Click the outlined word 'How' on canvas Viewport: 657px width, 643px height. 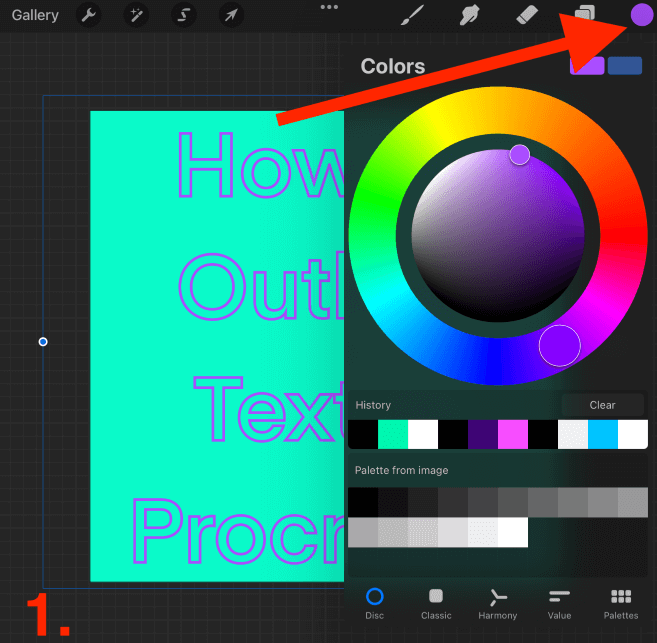tap(261, 165)
